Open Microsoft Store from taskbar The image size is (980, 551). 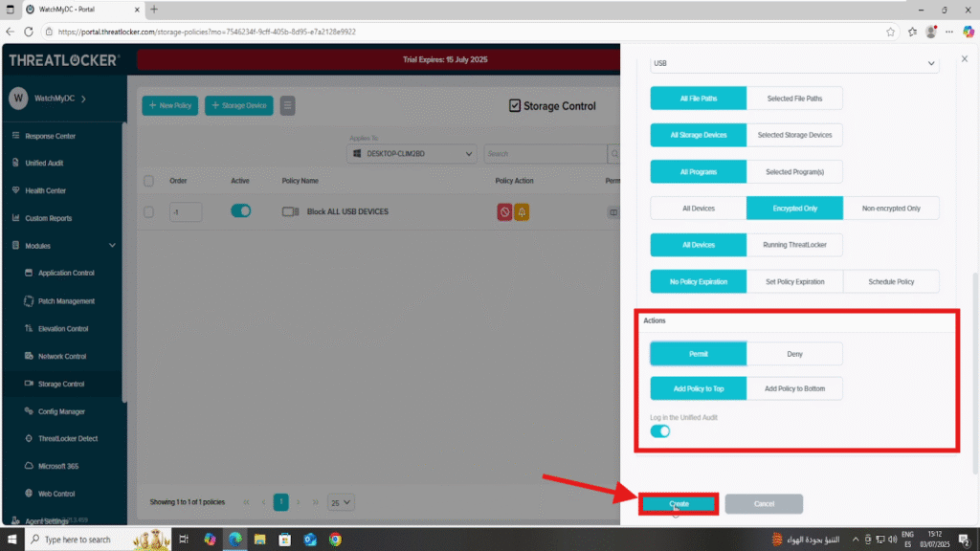pyautogui.click(x=285, y=540)
